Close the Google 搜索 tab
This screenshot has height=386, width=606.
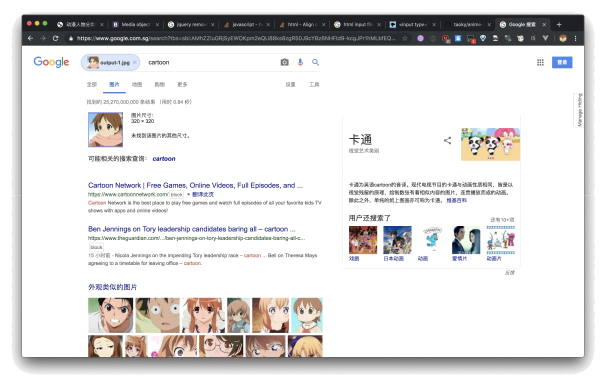(x=544, y=24)
